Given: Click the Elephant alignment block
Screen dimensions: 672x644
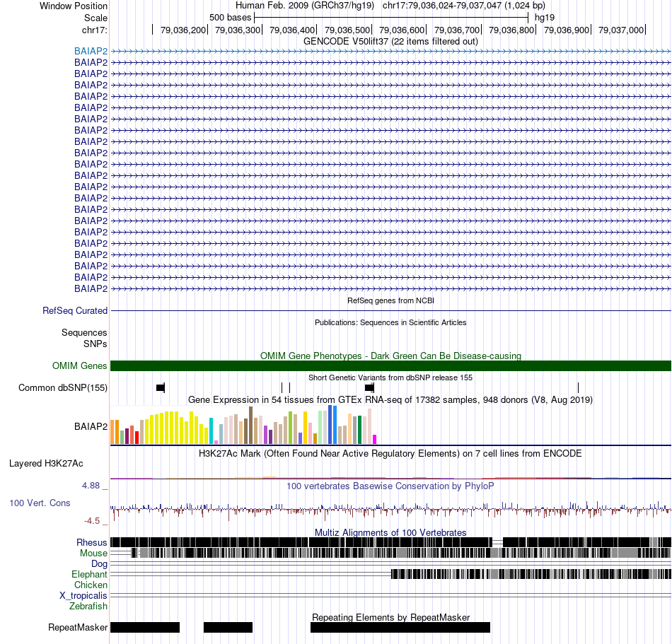Looking at the screenshot, I should click(x=531, y=574).
